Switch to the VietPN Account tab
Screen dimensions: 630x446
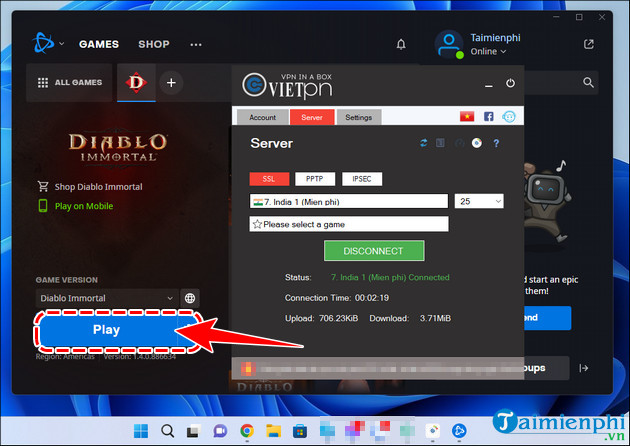point(262,117)
